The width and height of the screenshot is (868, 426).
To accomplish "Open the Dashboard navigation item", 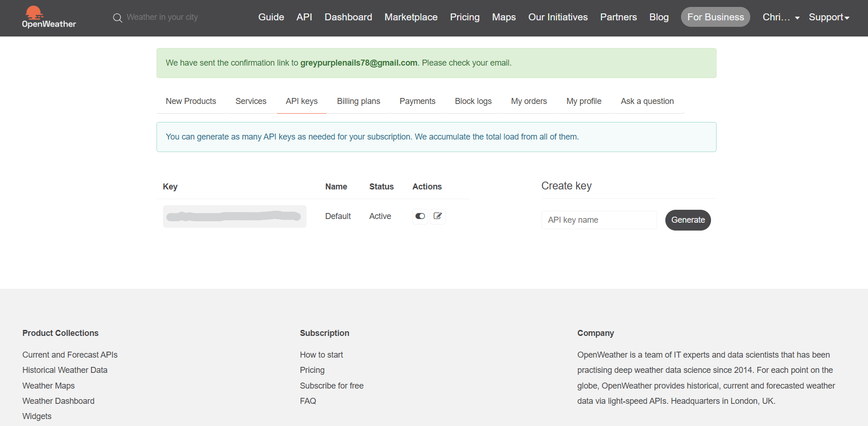I will pos(348,17).
